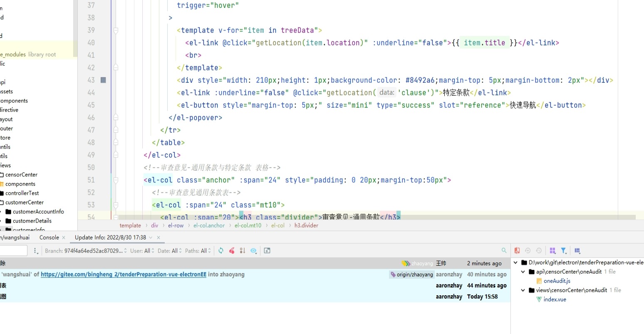The width and height of the screenshot is (644, 334).
Task: Select the commit from 40 minutes ago
Action: [255, 275]
